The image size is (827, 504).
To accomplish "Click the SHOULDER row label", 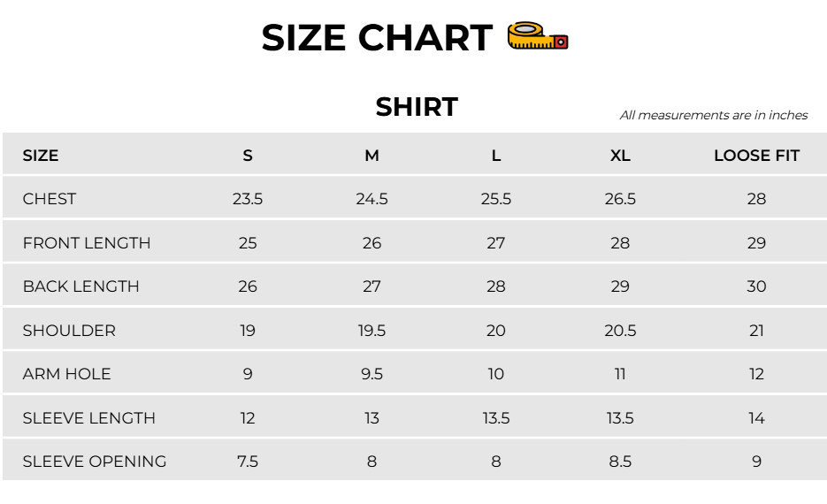I will [69, 331].
